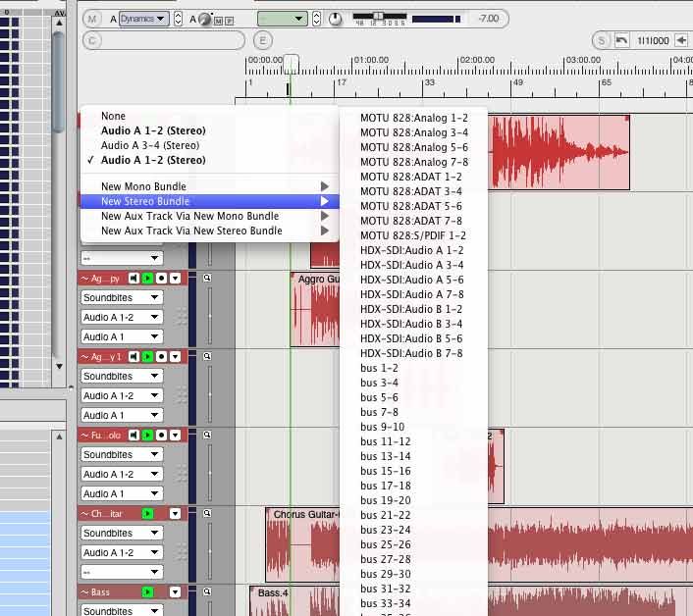The width and height of the screenshot is (693, 616).
Task: Toggle green play-enable on Ag...py track
Action: 147,279
